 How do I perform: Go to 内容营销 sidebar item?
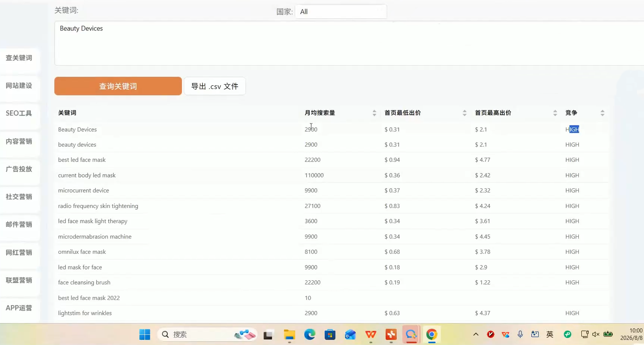tap(19, 141)
